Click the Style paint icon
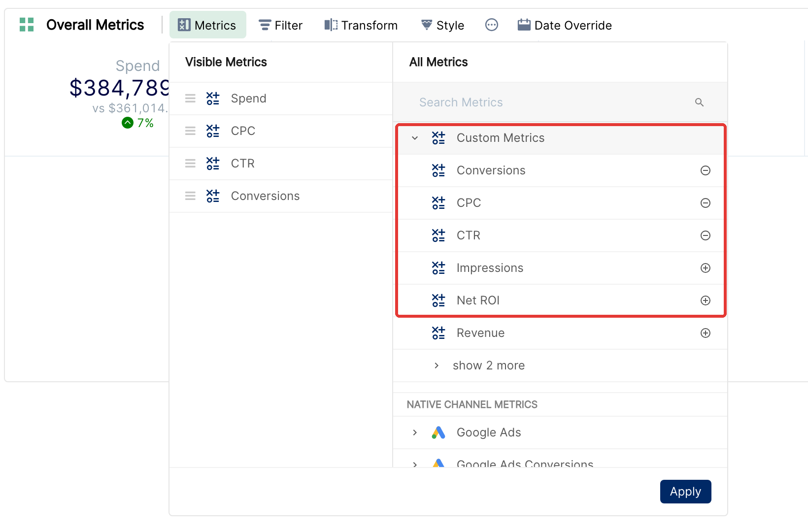Viewport: 808px width, 532px height. (x=427, y=25)
